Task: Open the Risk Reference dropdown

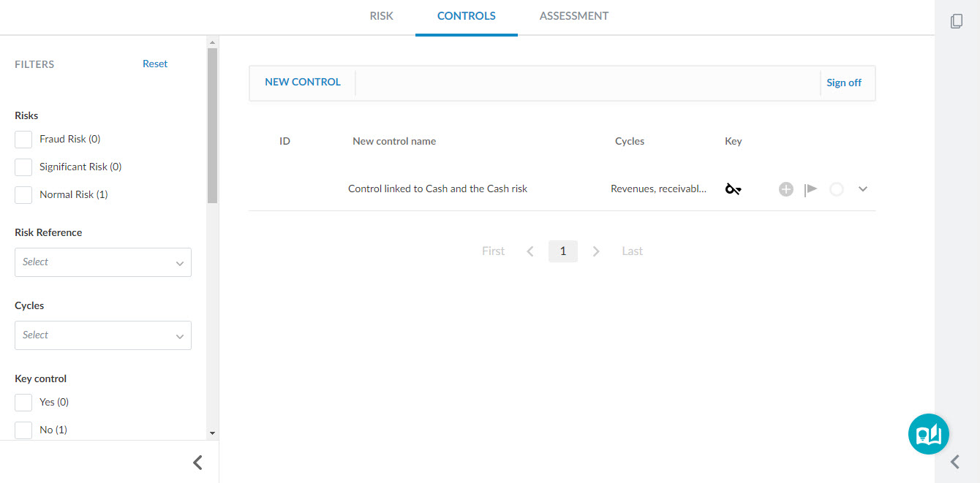Action: point(103,262)
